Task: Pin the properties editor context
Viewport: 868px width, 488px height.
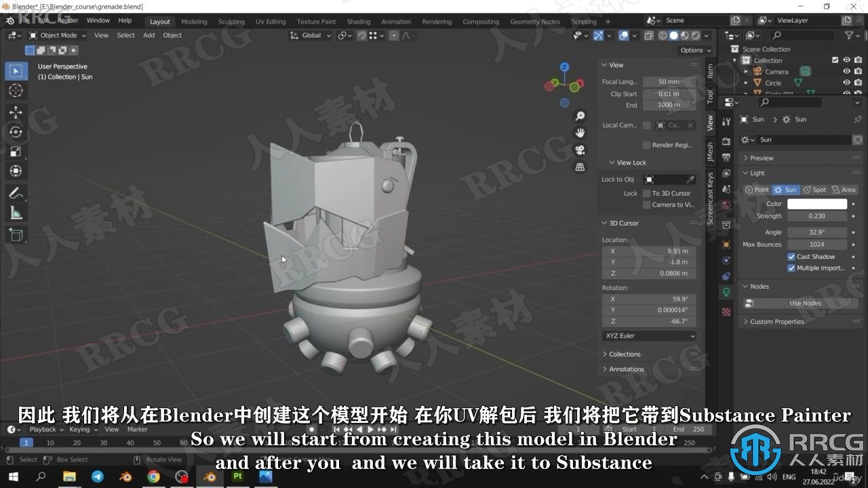Action: pos(858,119)
